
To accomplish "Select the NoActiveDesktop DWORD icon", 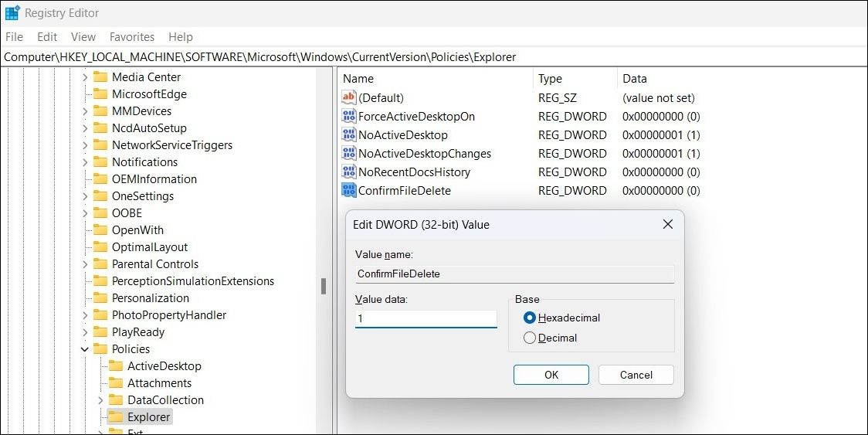I will 349,135.
